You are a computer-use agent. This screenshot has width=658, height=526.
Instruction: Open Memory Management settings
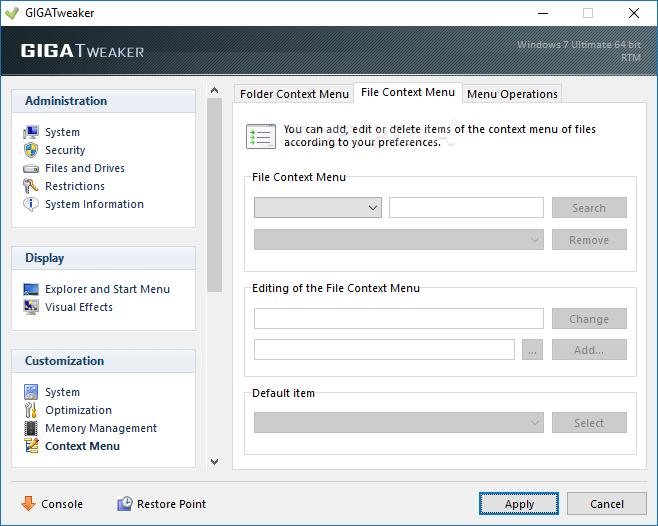click(101, 428)
